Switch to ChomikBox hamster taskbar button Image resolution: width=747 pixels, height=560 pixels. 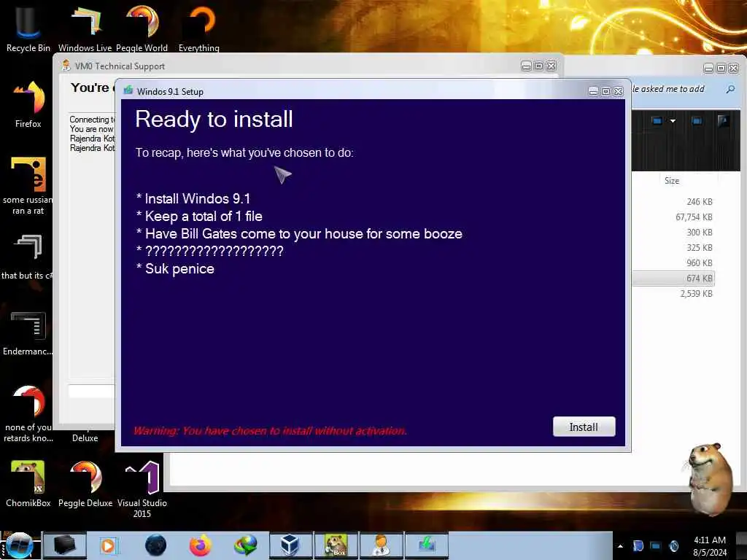pyautogui.click(x=336, y=545)
